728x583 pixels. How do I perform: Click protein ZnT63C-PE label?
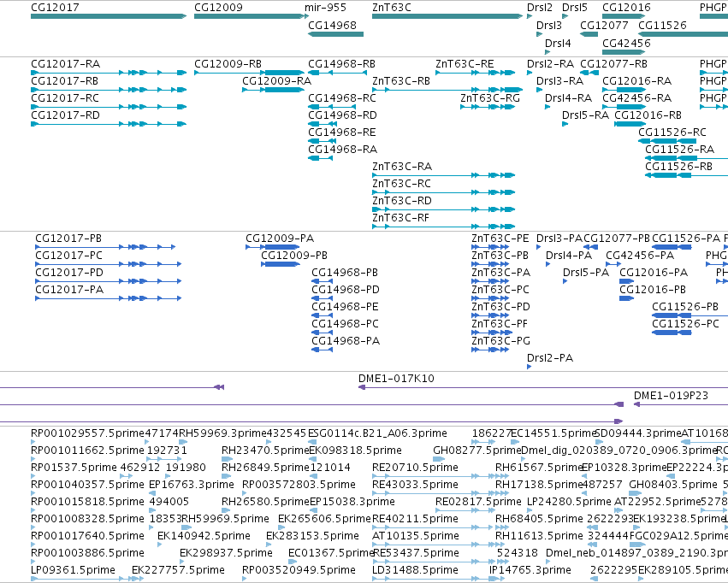click(500, 238)
